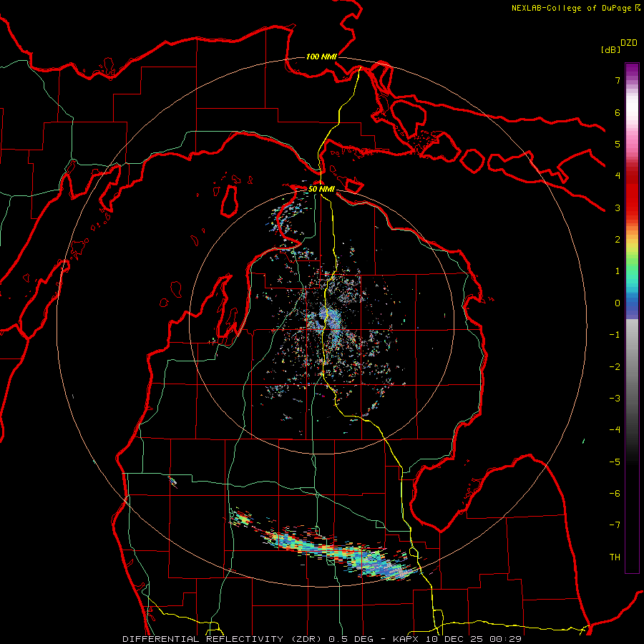Viewport: 644px width, 644px height.
Task: Click the [dB] unit label
Action: [x=611, y=49]
